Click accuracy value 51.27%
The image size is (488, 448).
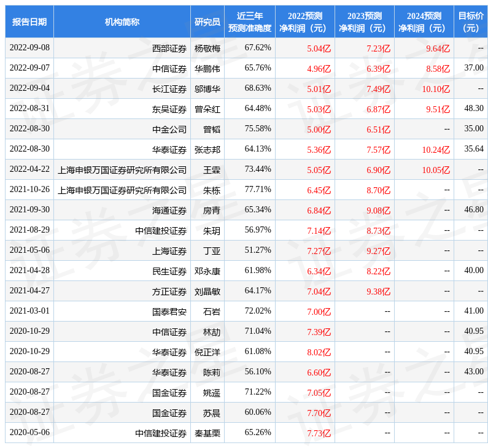258,250
